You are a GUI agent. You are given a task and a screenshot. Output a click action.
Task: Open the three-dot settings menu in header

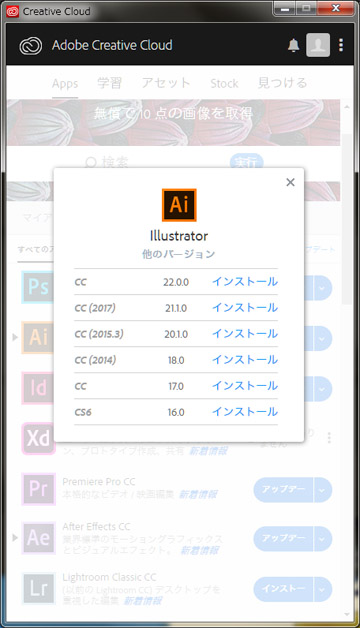pos(341,45)
